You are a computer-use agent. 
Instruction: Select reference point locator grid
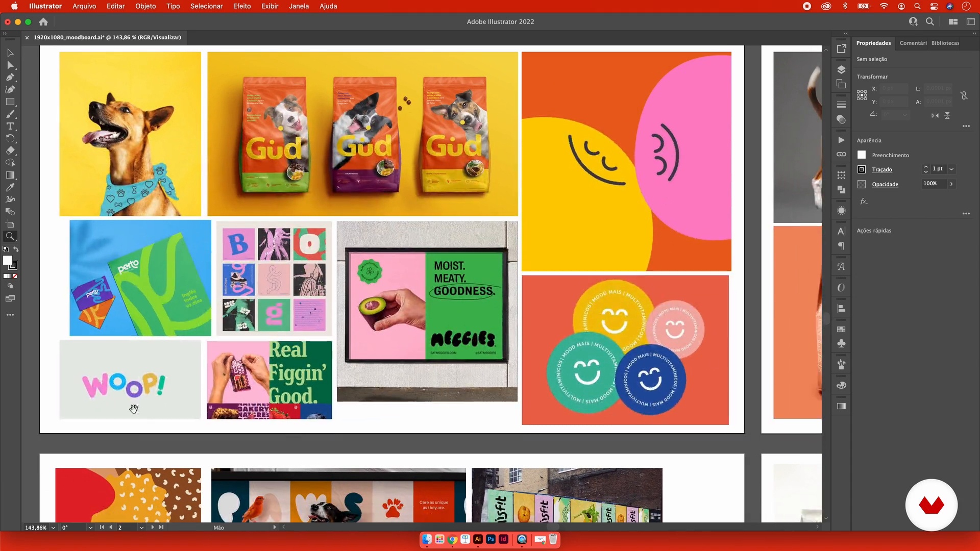pos(862,95)
